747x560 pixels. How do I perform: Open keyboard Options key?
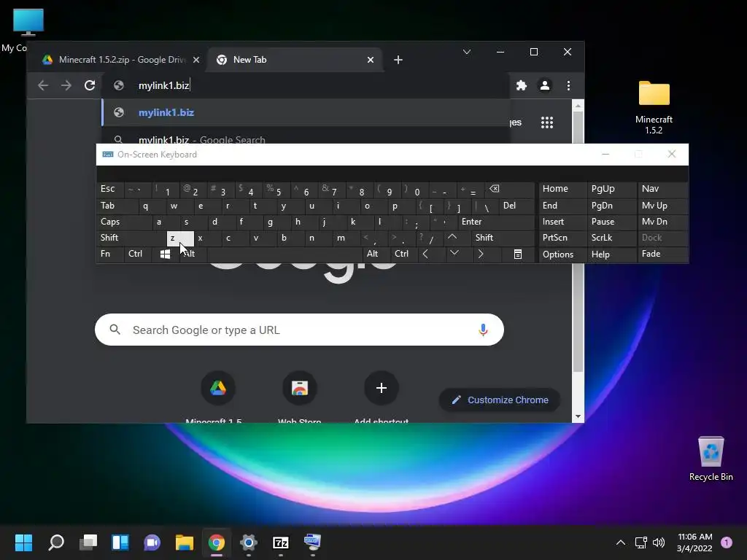click(x=562, y=254)
